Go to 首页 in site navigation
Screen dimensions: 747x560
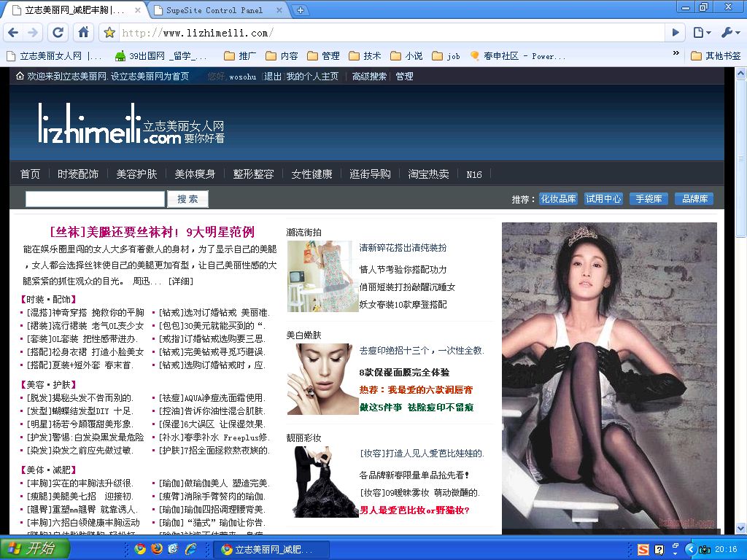[30, 174]
